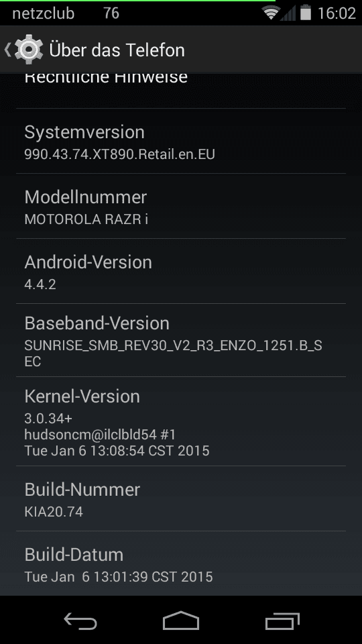This screenshot has height=644, width=362.
Task: Tap the Kernel-Version entry
Action: click(x=181, y=421)
